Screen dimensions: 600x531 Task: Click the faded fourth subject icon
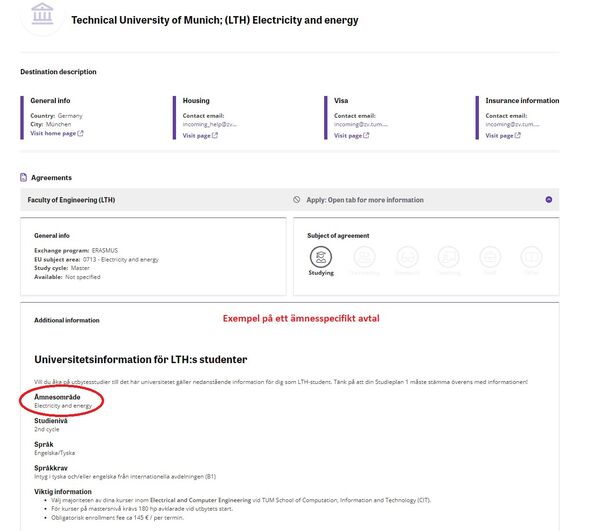click(448, 258)
